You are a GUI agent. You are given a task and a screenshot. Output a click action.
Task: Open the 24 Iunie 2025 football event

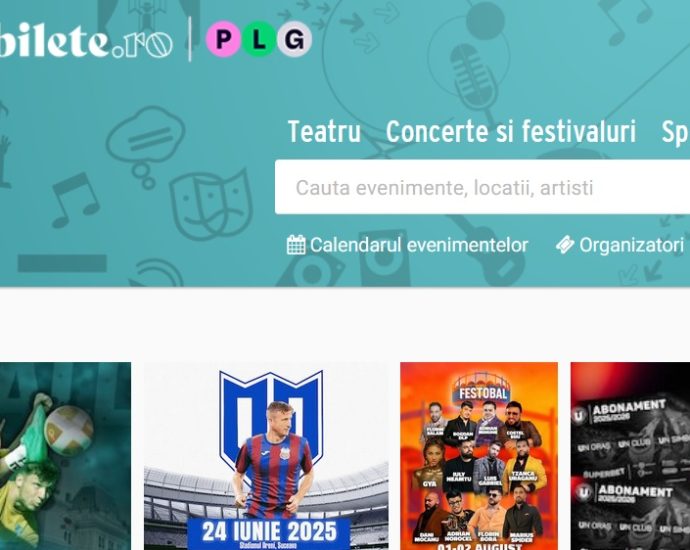[266, 456]
